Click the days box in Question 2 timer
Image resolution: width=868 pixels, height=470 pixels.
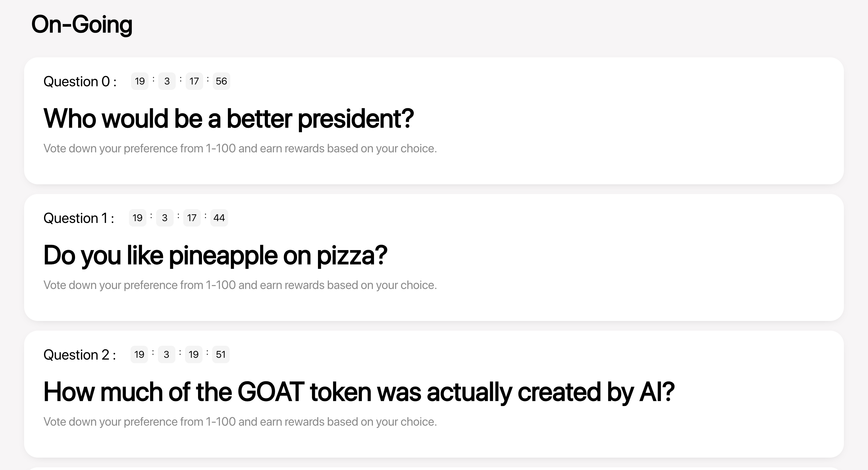[x=139, y=354]
